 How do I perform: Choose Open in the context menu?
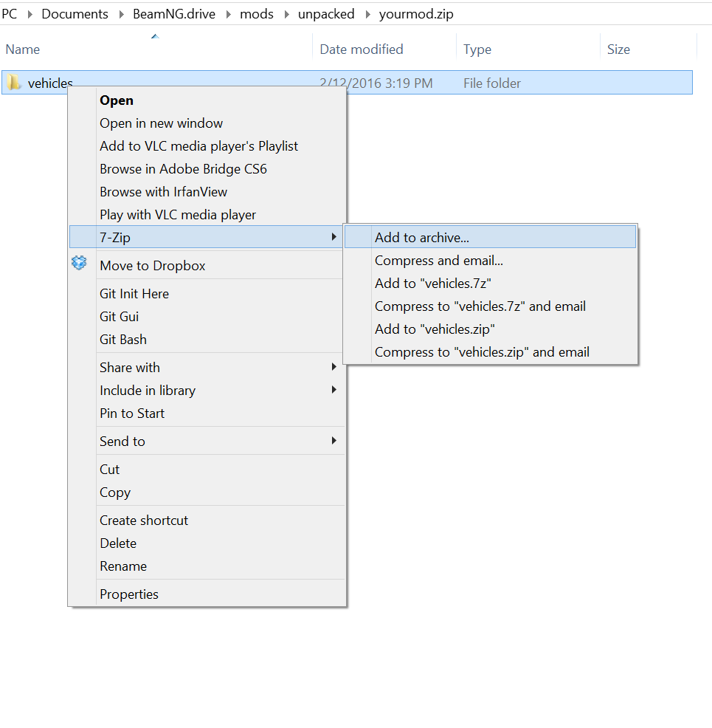(207, 100)
